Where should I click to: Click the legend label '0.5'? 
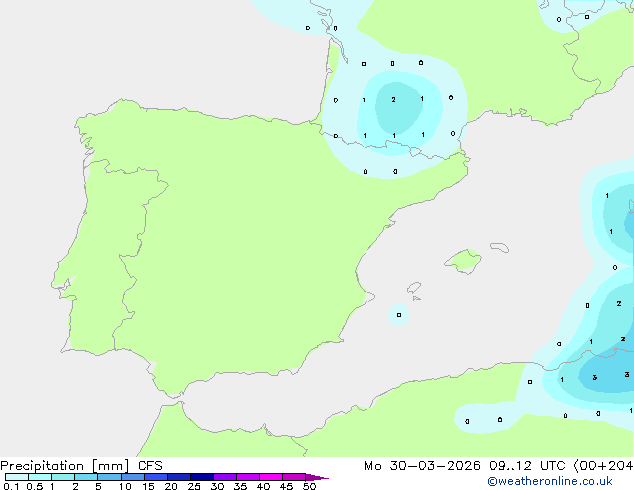(35, 486)
